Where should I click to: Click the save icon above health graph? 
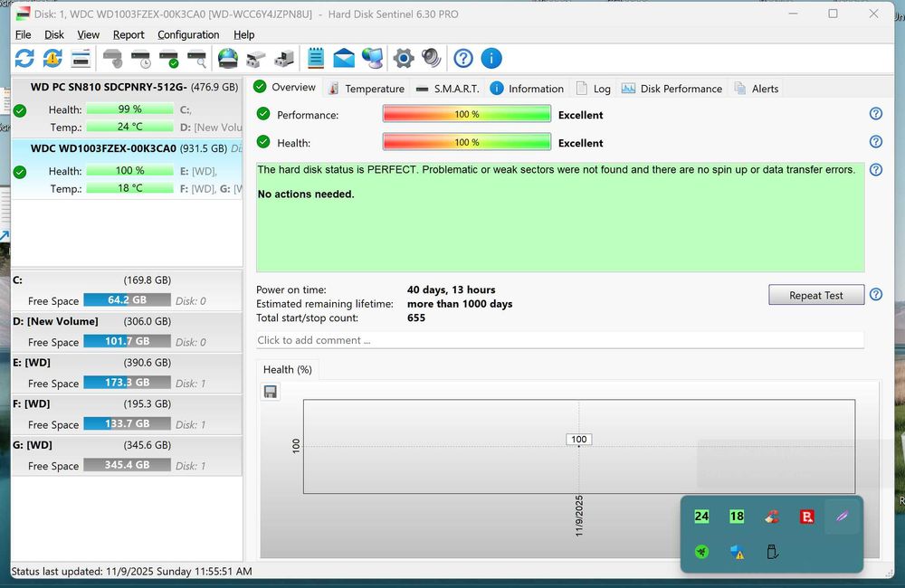coord(270,392)
